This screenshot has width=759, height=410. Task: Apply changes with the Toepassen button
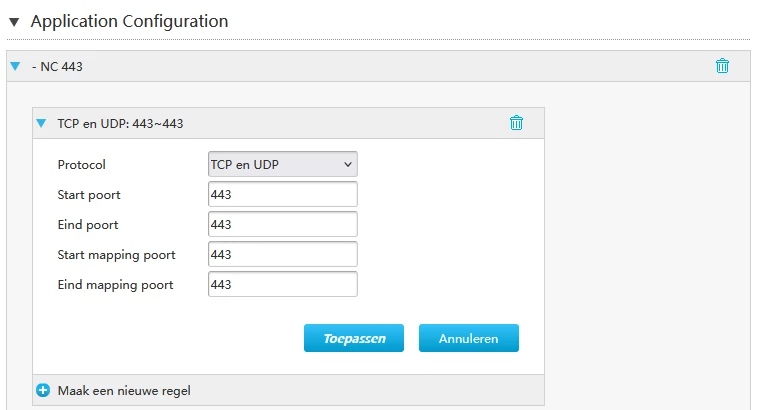(354, 338)
